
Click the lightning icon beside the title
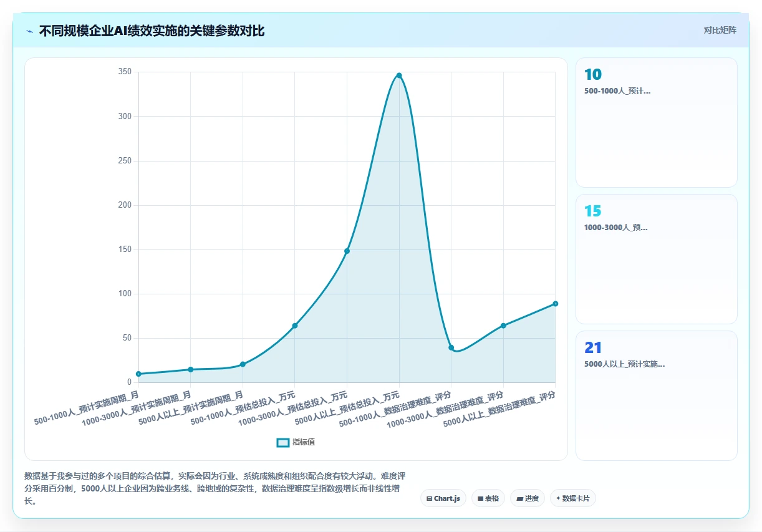[x=29, y=31]
